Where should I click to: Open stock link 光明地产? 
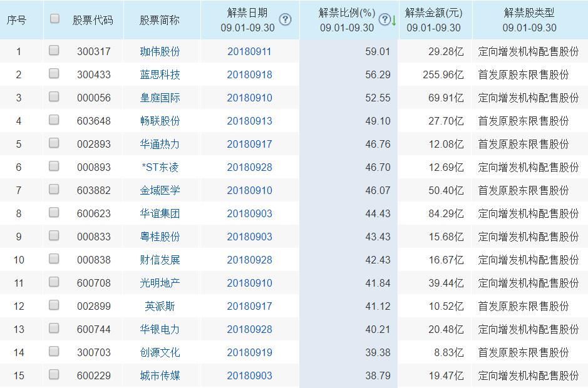point(160,283)
